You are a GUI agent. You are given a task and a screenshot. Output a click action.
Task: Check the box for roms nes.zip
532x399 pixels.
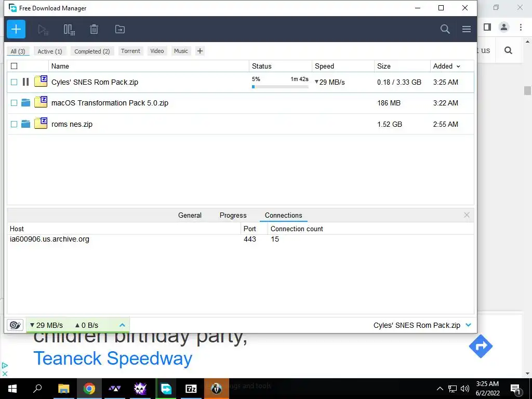pyautogui.click(x=14, y=124)
